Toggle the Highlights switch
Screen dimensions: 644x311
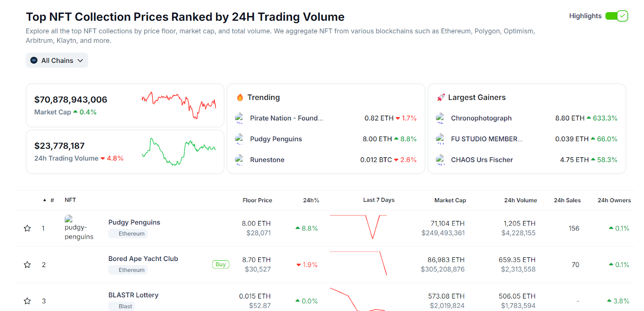617,16
